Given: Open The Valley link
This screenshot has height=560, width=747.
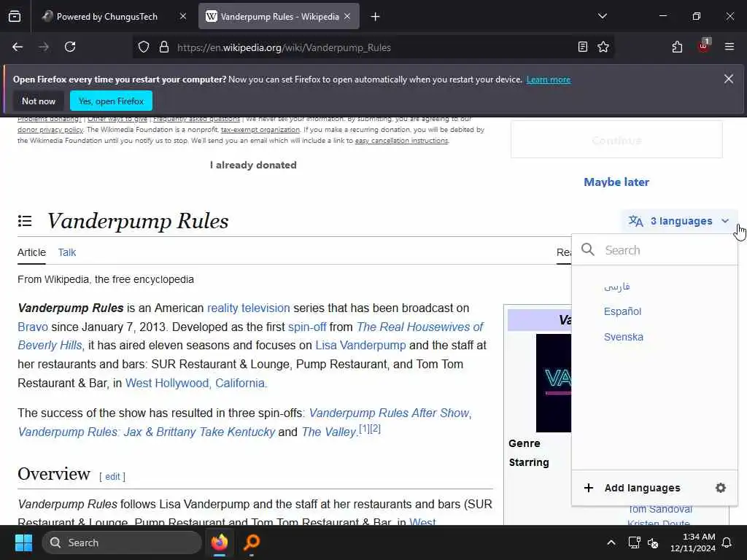Looking at the screenshot, I should click(x=329, y=432).
